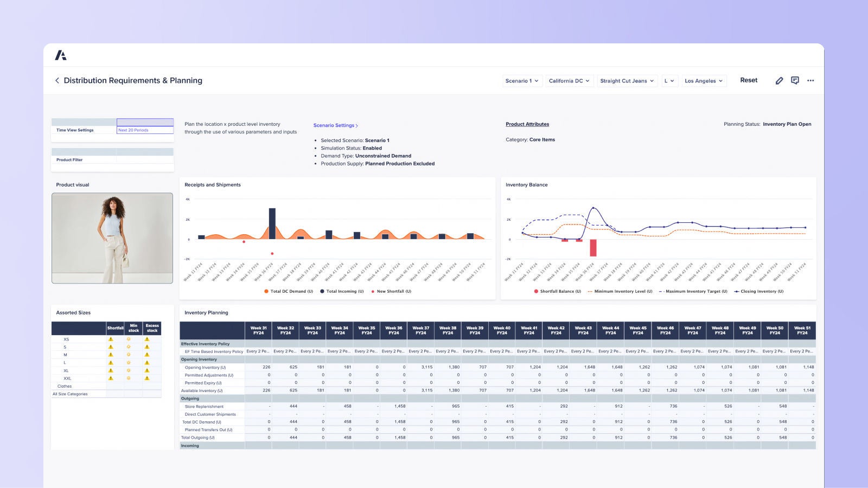868x488 pixels.
Task: Open the Scenario Settings link
Action: [335, 125]
